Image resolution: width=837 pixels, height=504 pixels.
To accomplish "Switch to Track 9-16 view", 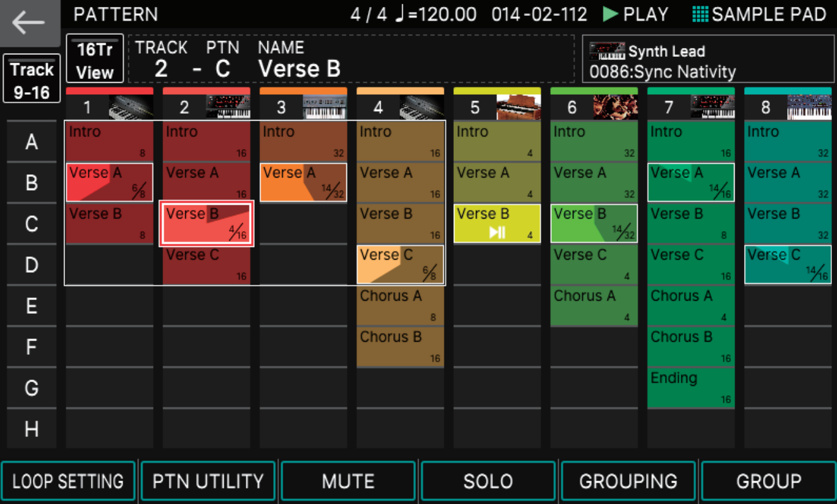I will 31,80.
